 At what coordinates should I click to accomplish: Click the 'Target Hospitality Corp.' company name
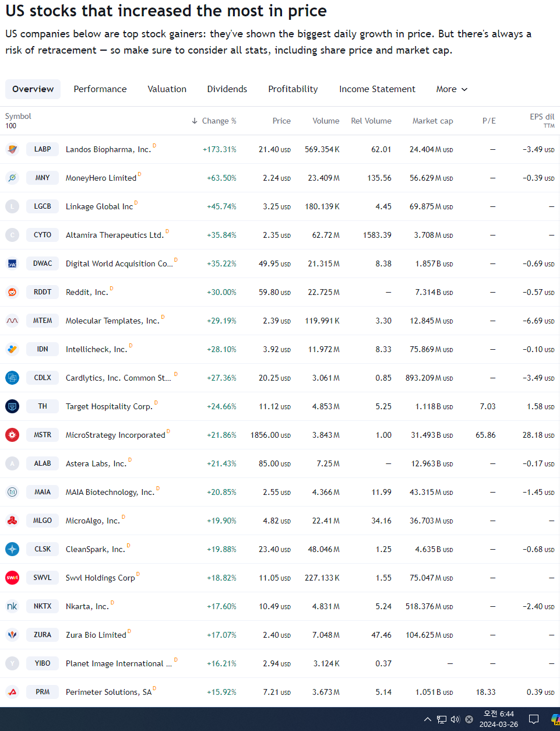(109, 406)
